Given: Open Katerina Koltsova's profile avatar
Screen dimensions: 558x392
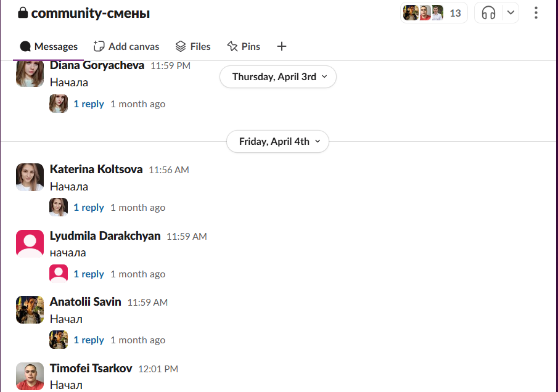Looking at the screenshot, I should (x=30, y=177).
